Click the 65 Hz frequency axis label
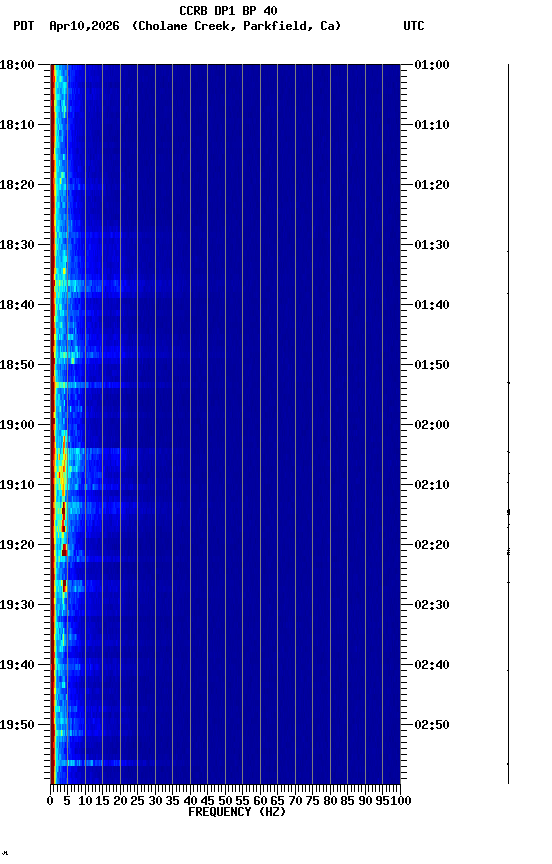The width and height of the screenshot is (552, 864). click(x=278, y=801)
